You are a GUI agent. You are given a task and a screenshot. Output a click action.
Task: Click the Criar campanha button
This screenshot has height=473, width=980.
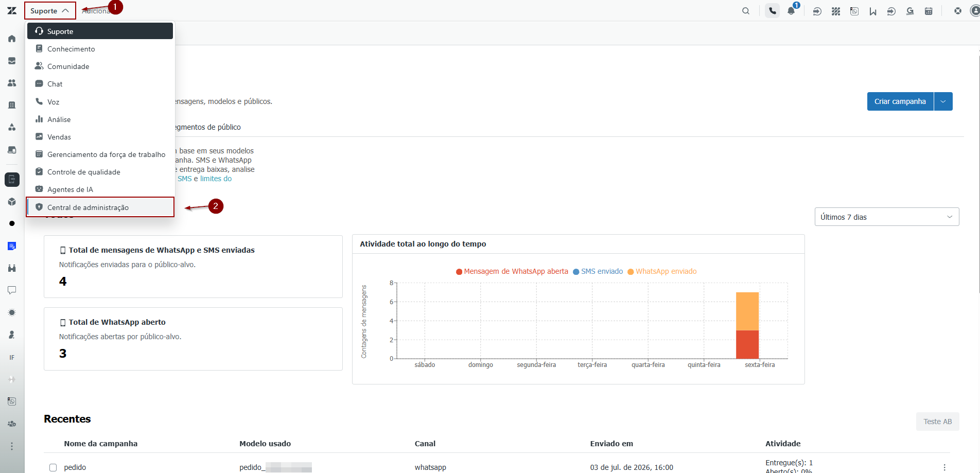point(900,101)
